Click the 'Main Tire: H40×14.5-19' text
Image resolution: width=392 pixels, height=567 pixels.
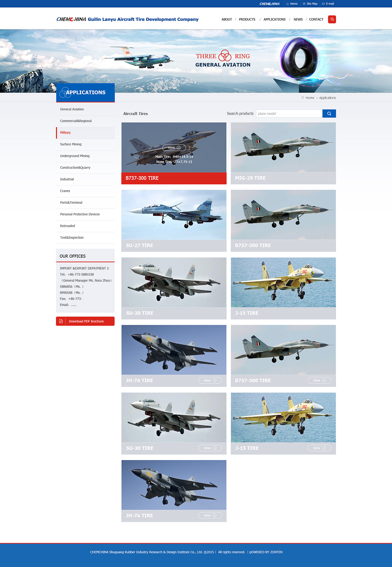click(174, 157)
